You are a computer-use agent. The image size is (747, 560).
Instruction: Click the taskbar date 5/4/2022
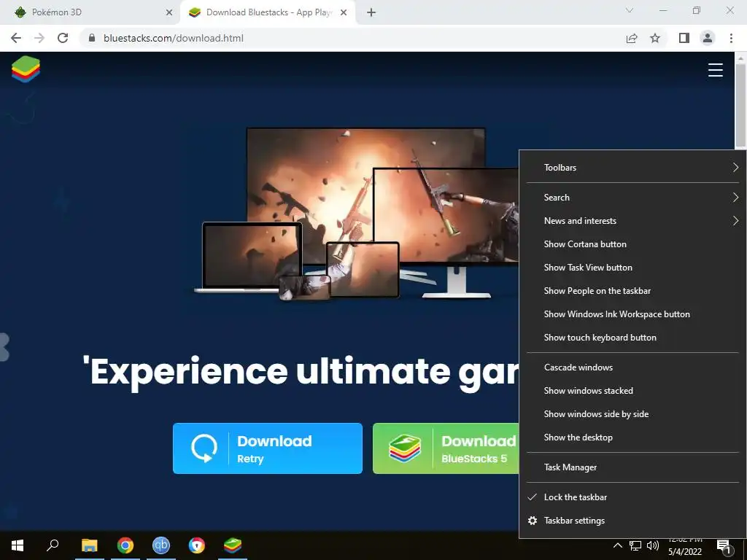pyautogui.click(x=684, y=551)
